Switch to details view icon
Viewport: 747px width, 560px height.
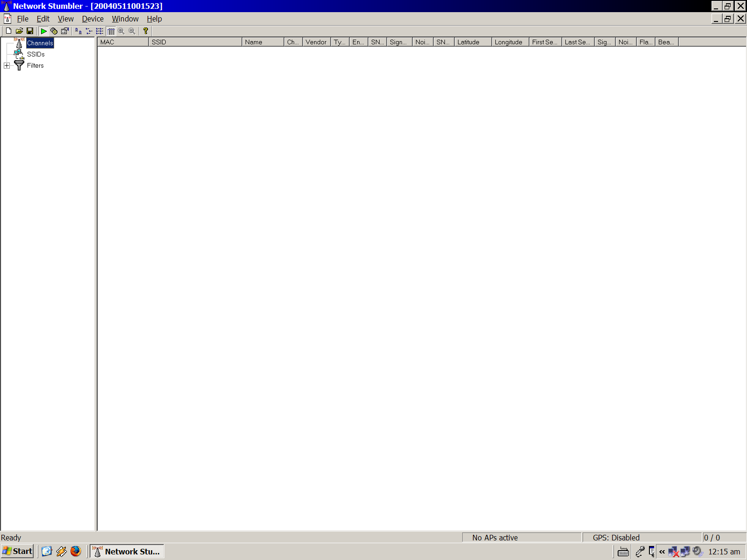111,31
